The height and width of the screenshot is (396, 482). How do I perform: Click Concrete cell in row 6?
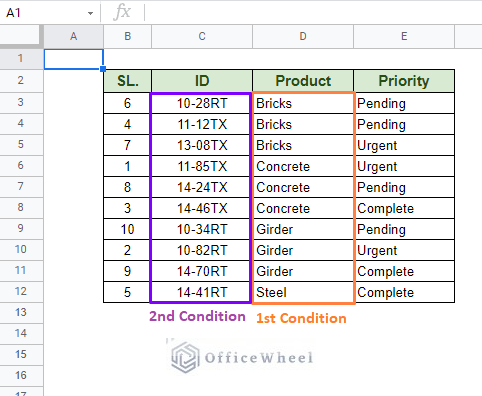pos(303,166)
